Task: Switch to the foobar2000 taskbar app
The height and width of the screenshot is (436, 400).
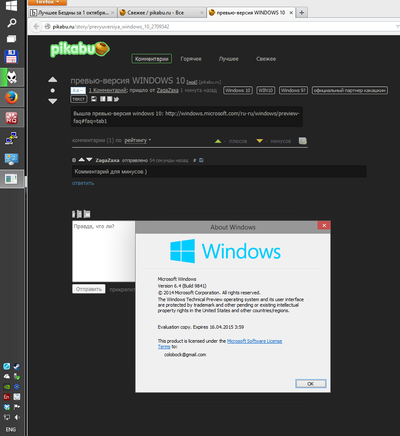Action: [x=12, y=78]
